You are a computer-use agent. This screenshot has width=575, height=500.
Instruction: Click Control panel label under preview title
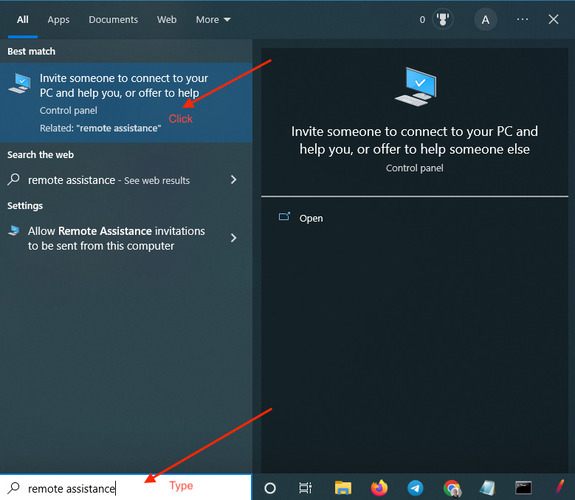tap(414, 168)
